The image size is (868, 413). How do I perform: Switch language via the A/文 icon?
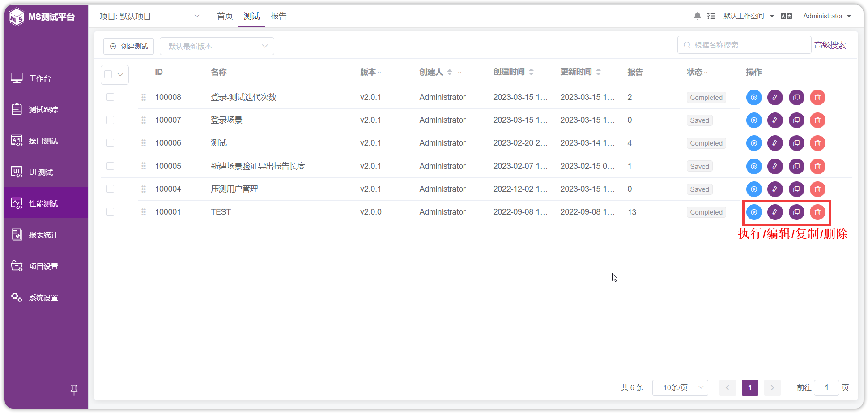[786, 16]
